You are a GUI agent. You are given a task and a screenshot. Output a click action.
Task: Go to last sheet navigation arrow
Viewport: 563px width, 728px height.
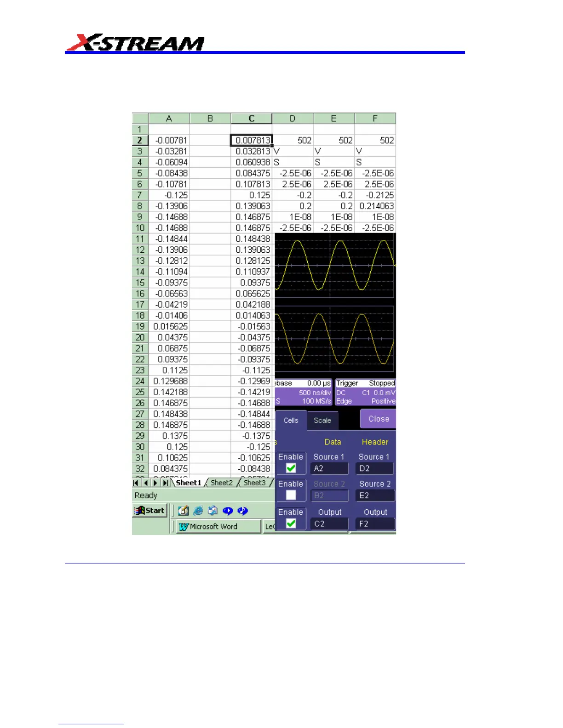point(165,483)
